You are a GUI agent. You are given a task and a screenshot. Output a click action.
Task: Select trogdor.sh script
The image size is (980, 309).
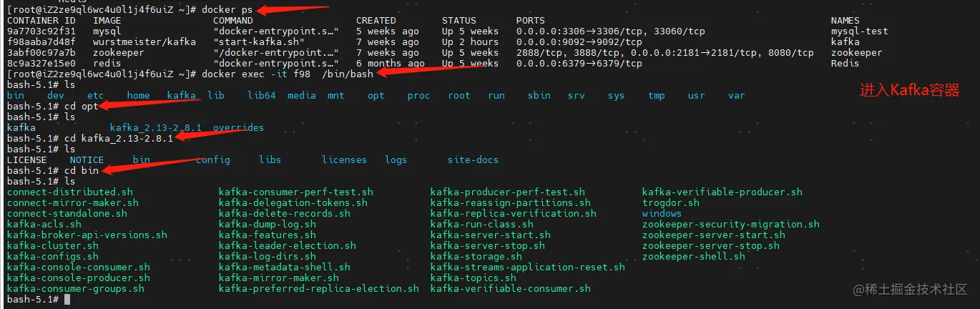point(670,202)
